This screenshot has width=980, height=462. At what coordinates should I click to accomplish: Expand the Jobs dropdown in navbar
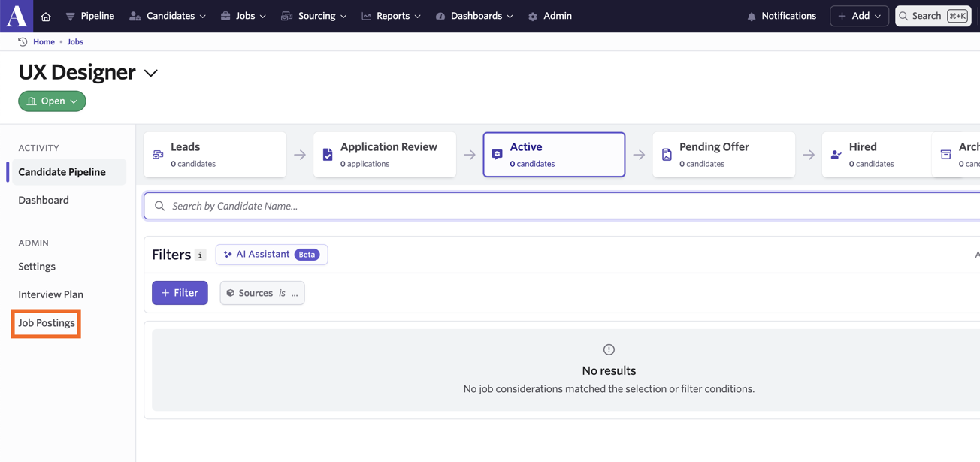(x=243, y=16)
